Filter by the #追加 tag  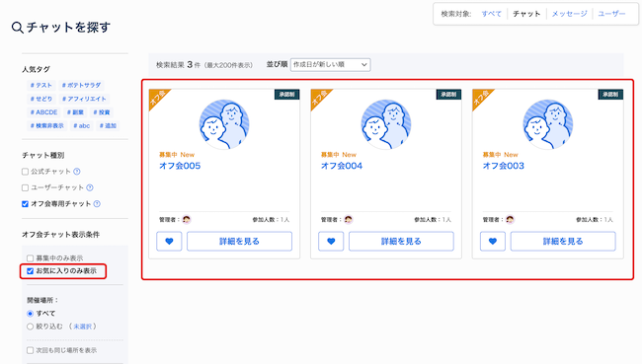click(x=108, y=125)
